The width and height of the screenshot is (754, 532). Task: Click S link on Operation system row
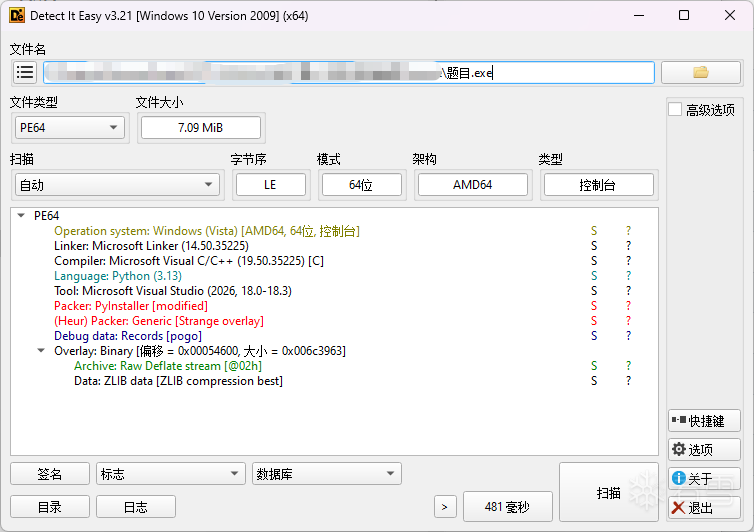[594, 231]
